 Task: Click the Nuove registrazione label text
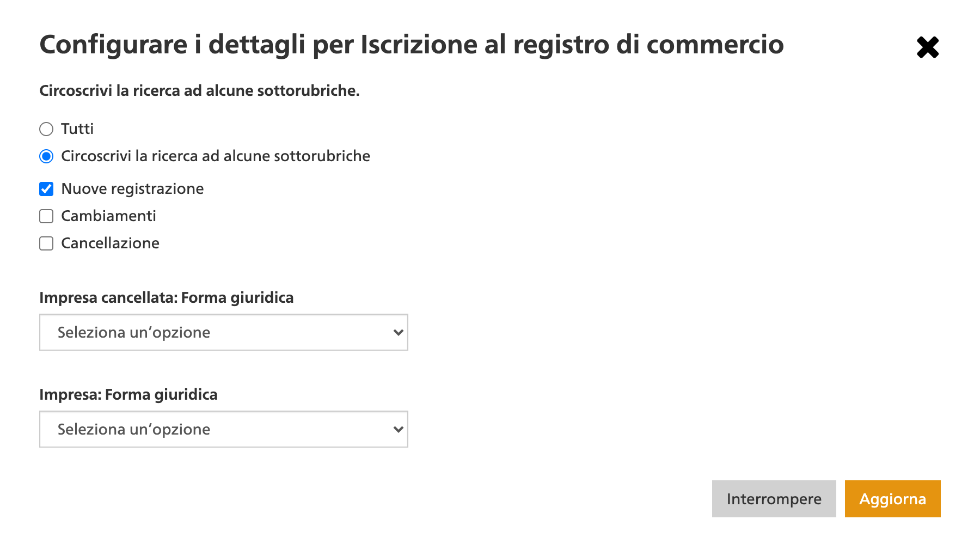coord(132,189)
